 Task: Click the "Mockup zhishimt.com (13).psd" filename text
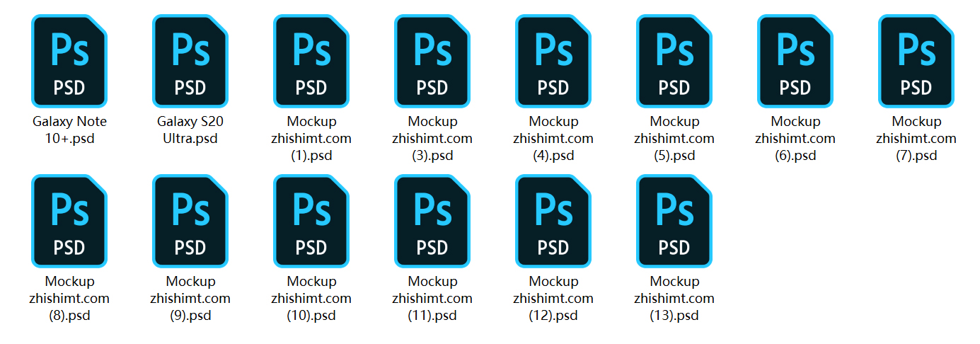pos(674,299)
